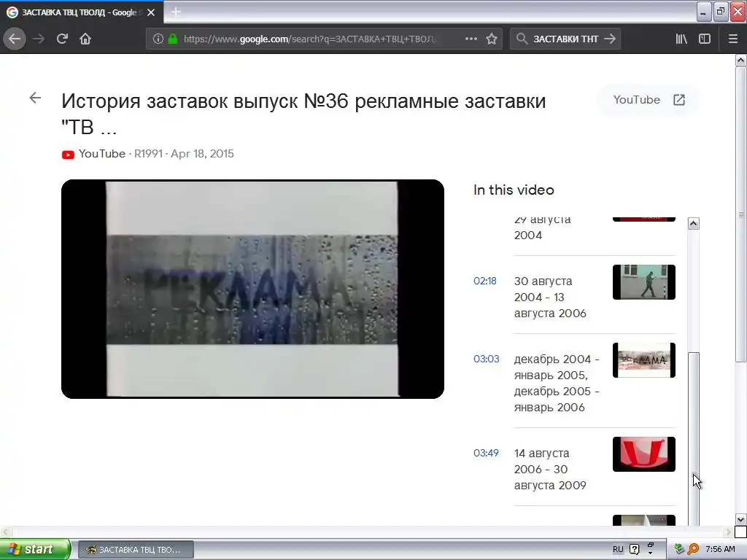Click the red YouTube logo icon
The image size is (747, 560).
click(68, 155)
